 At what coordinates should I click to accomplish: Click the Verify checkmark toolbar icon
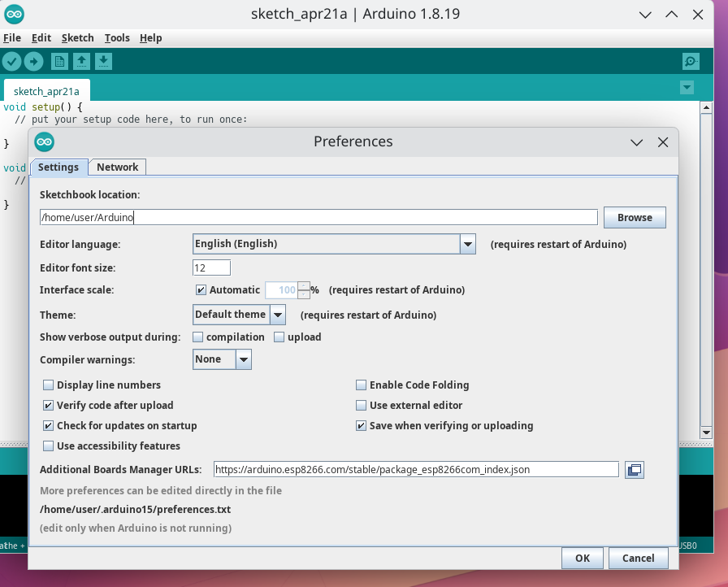11,61
